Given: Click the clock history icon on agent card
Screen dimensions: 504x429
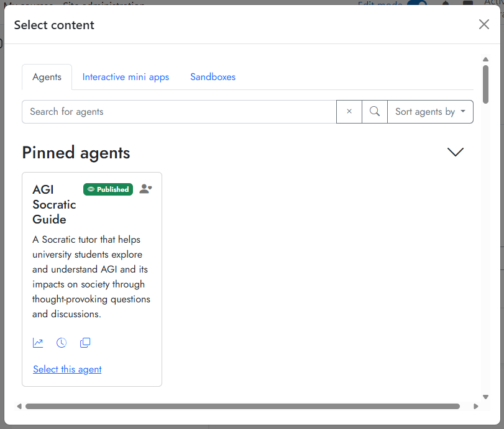Looking at the screenshot, I should click(62, 343).
